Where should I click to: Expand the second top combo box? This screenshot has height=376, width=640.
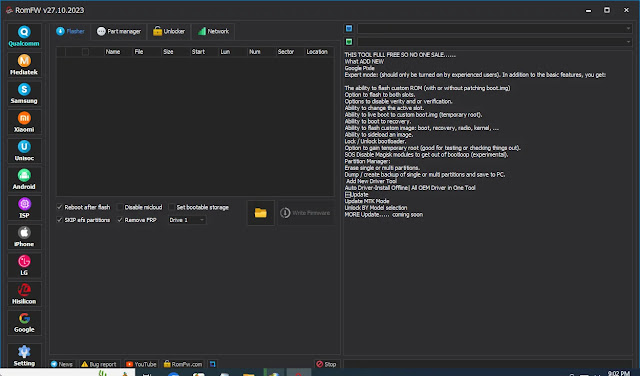(494, 42)
